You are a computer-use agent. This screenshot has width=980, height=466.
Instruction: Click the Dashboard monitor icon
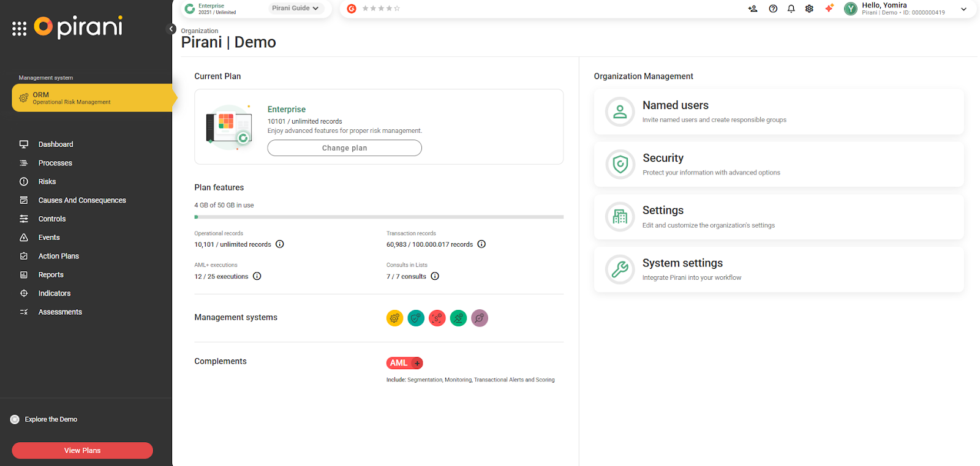tap(24, 145)
